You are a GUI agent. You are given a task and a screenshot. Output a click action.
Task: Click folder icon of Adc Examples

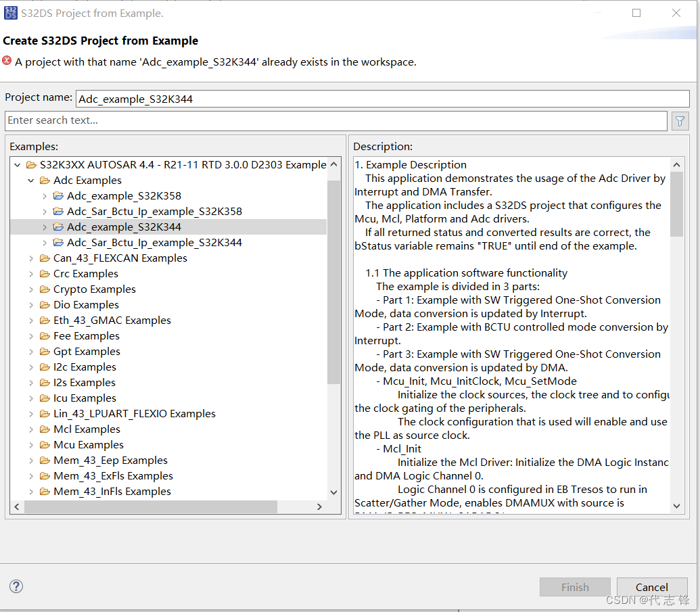[x=45, y=181]
